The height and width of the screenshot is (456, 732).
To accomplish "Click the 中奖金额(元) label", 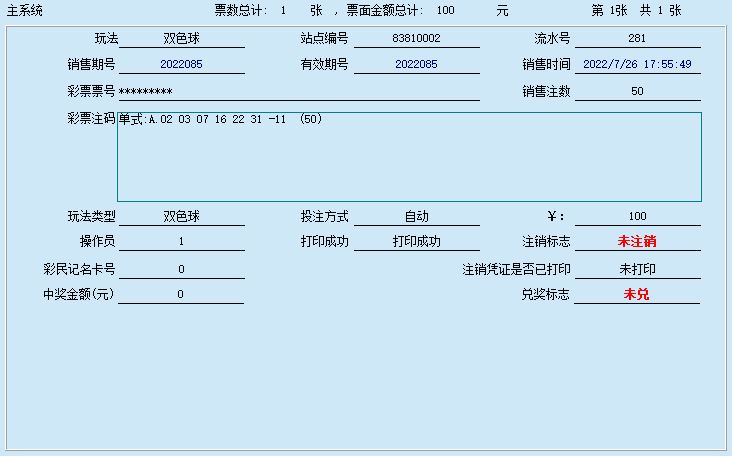I will click(78, 295).
